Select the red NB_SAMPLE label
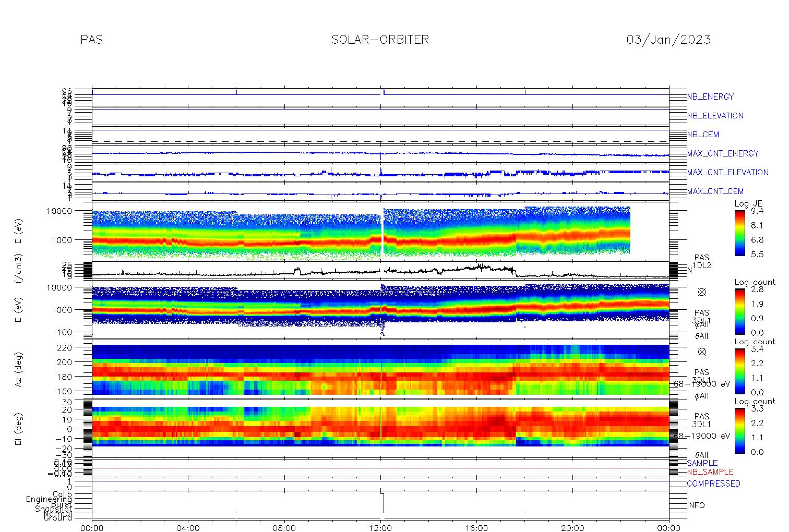 click(710, 471)
